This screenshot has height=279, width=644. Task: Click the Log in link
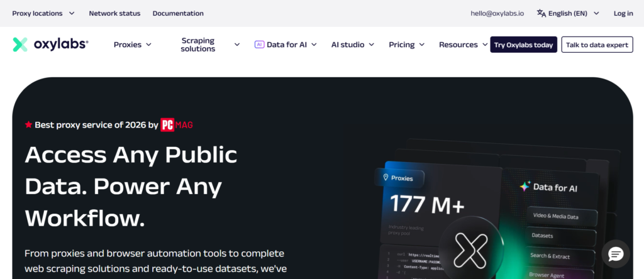click(623, 13)
